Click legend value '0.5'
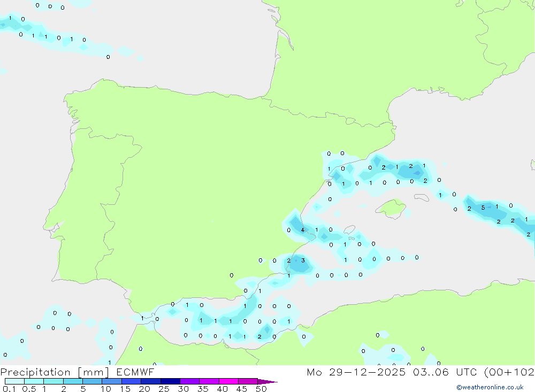Image resolution: width=535 pixels, height=392 pixels. point(29,389)
